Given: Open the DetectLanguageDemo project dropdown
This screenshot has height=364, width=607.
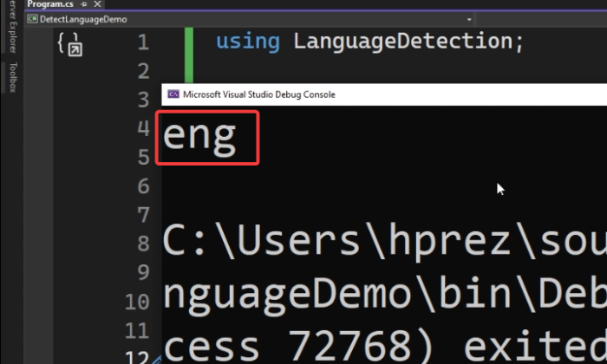Looking at the screenshot, I should click(469, 19).
